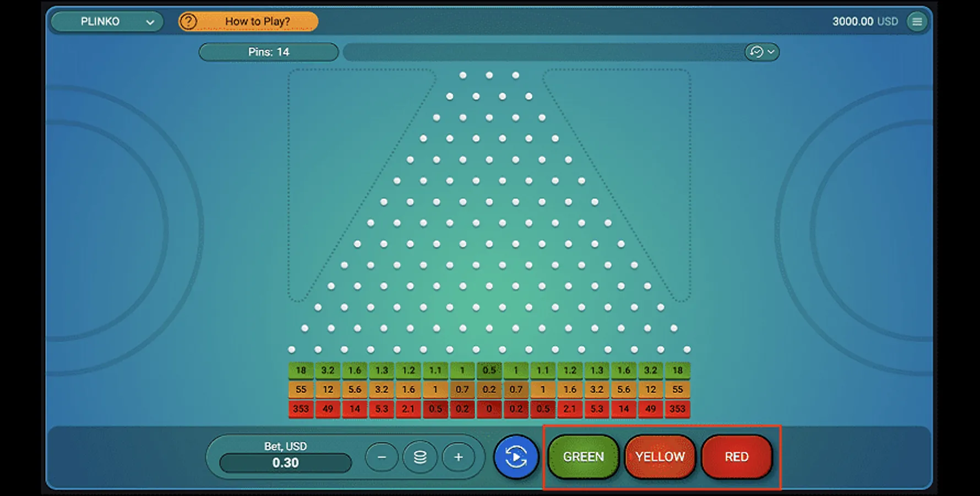Click the red 0 multiplier cell

[x=489, y=409]
